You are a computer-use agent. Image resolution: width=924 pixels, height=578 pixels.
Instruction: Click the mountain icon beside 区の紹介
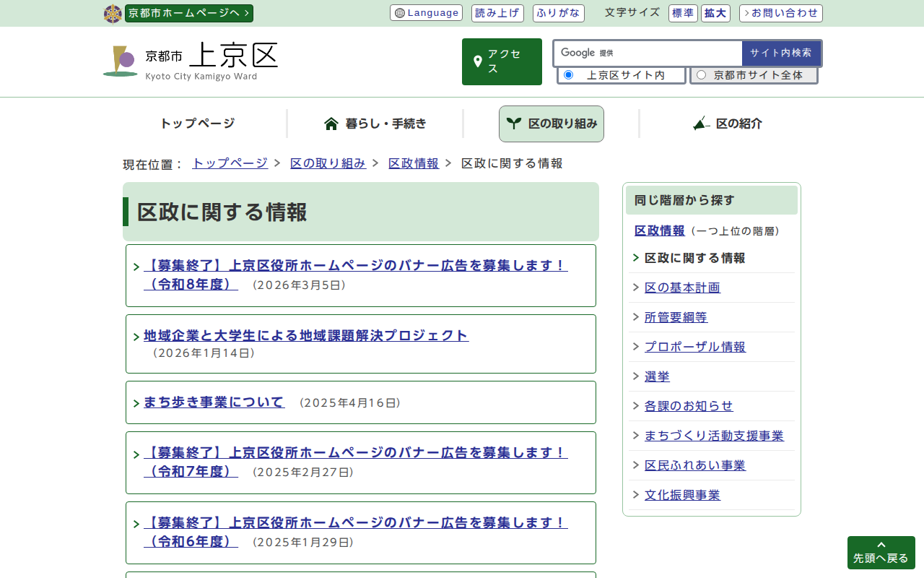tap(701, 124)
